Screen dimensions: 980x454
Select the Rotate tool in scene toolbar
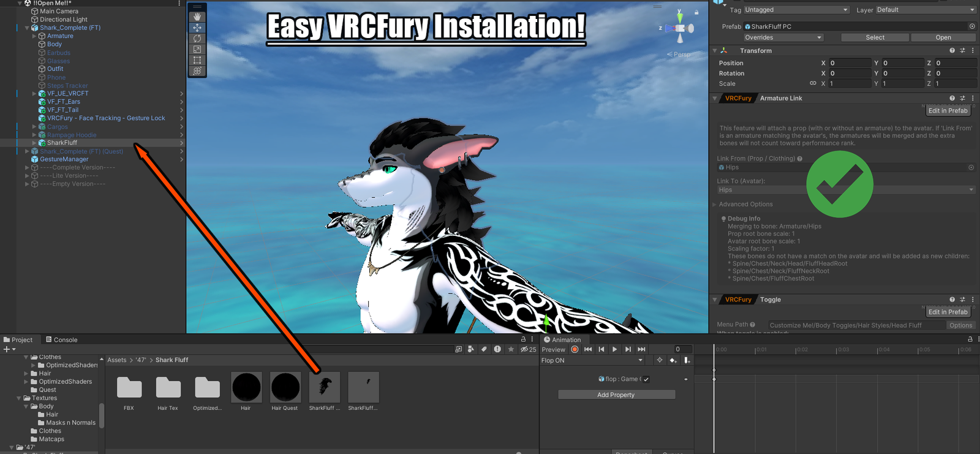[197, 39]
